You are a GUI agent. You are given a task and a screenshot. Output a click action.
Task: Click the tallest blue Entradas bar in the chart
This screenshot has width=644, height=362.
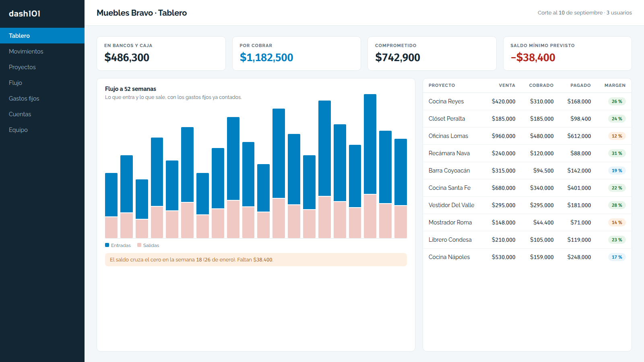point(370,144)
